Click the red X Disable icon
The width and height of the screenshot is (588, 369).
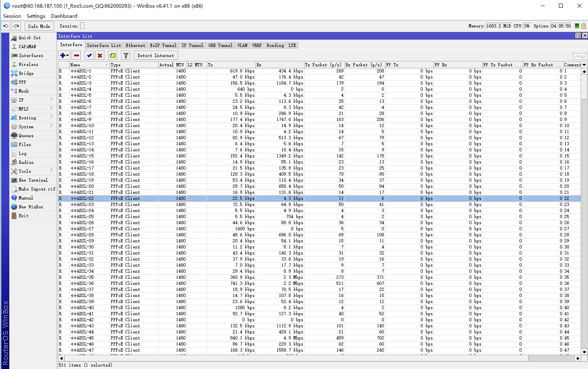point(100,55)
